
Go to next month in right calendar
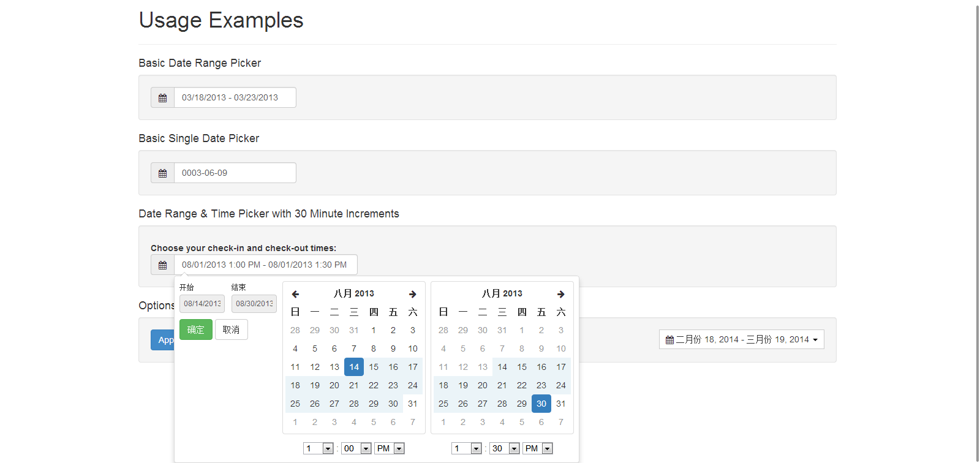561,294
